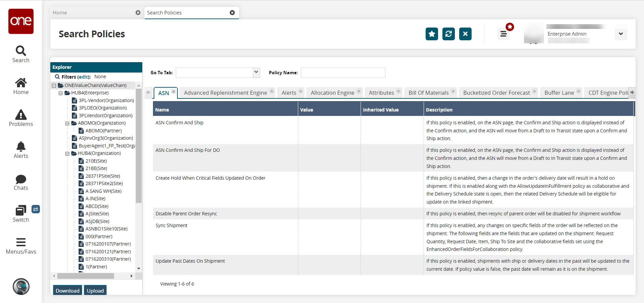
Task: Open the Problems warning icon
Action: pos(21,115)
